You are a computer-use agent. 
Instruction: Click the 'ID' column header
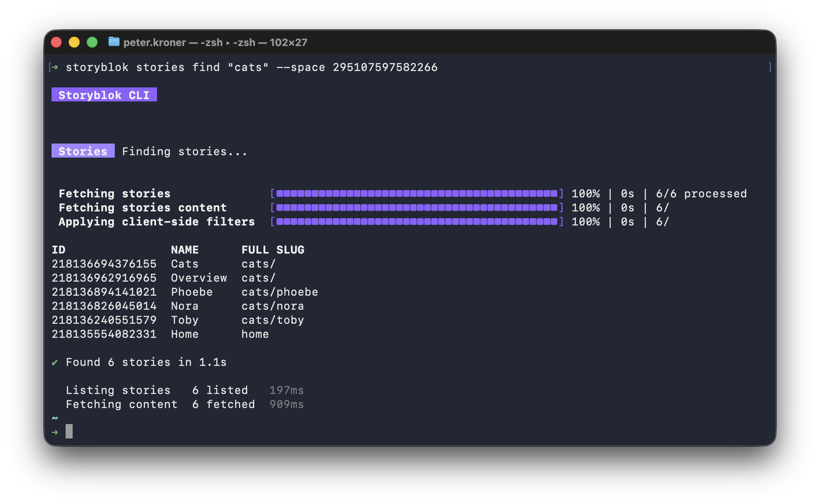coord(59,250)
